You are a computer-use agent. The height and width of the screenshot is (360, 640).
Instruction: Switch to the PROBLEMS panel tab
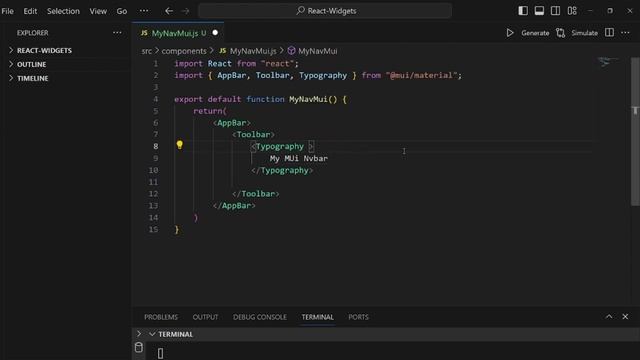[161, 317]
